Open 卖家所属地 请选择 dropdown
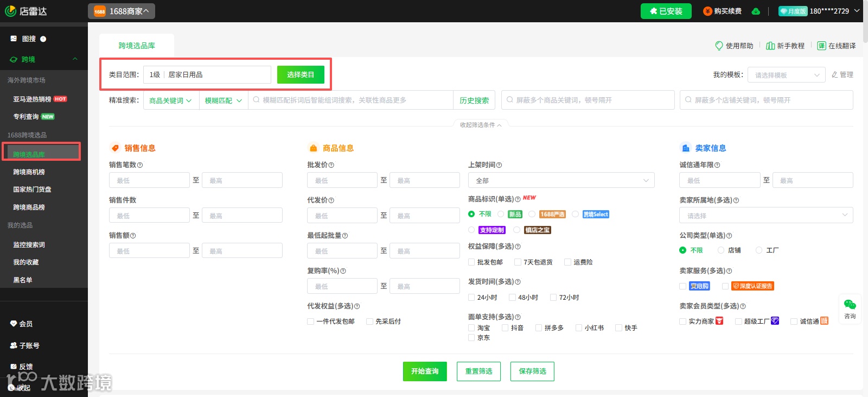The image size is (868, 397). coord(766,215)
